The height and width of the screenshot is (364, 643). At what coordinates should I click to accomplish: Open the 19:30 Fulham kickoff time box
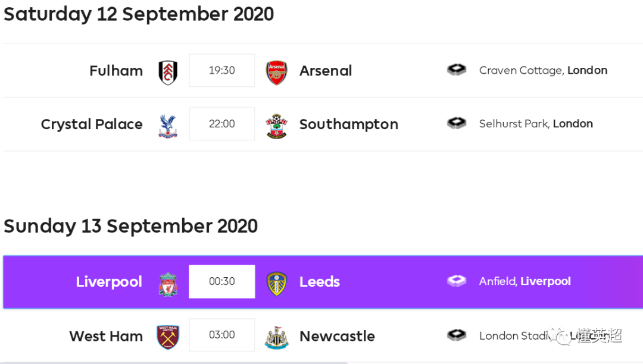[222, 70]
